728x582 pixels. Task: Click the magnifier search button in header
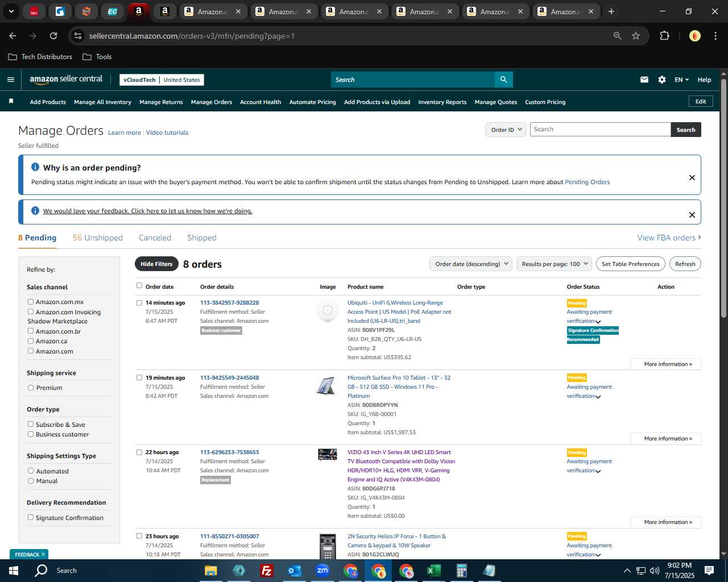coord(503,80)
